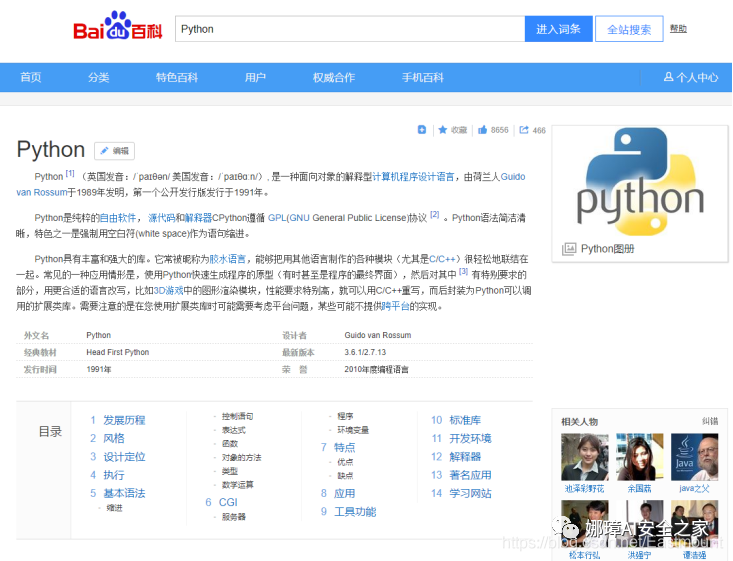The width and height of the screenshot is (733, 561).
Task: Click table value Head First Python
Action: tap(118, 352)
